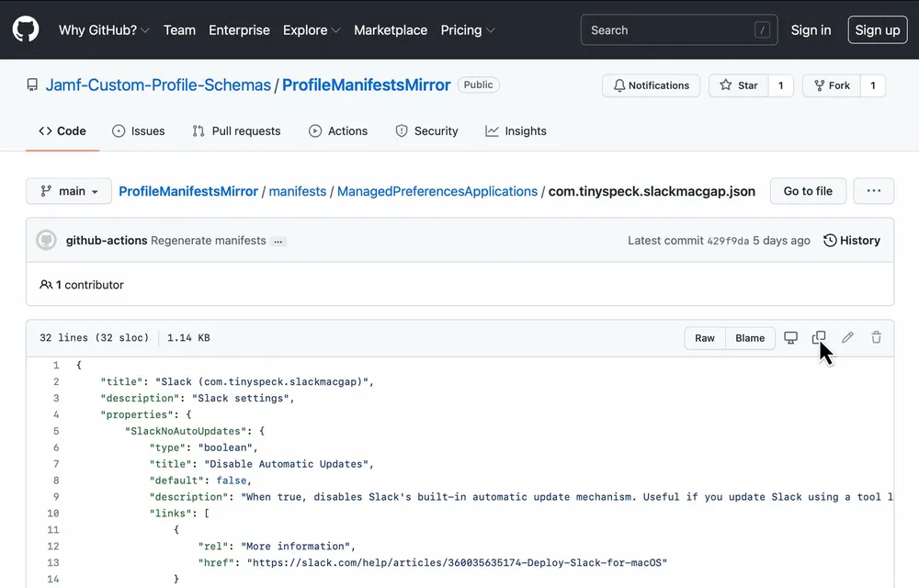Select Marketplace in the top navigation
Screen dimensions: 919x588
[391, 29]
